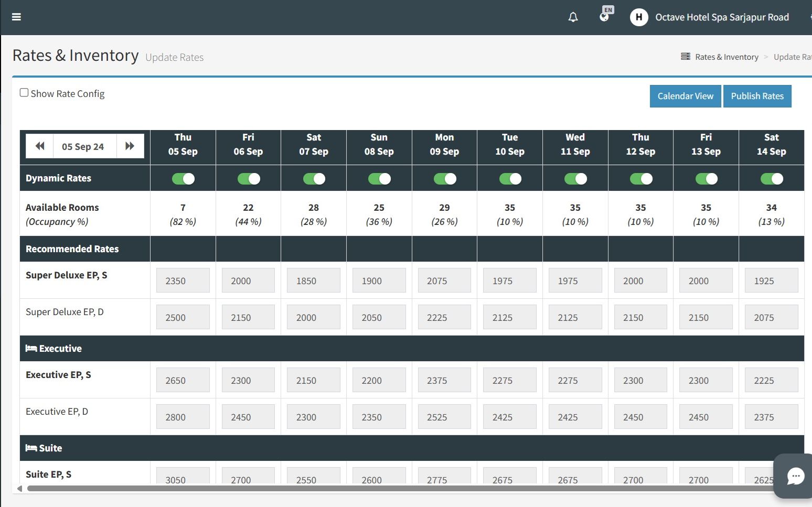Screen dimensions: 812x507
Task: Open the notifications bell
Action: (x=573, y=17)
